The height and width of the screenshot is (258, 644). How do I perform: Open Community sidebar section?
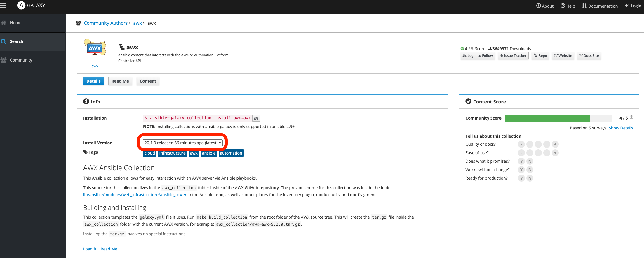pyautogui.click(x=21, y=60)
